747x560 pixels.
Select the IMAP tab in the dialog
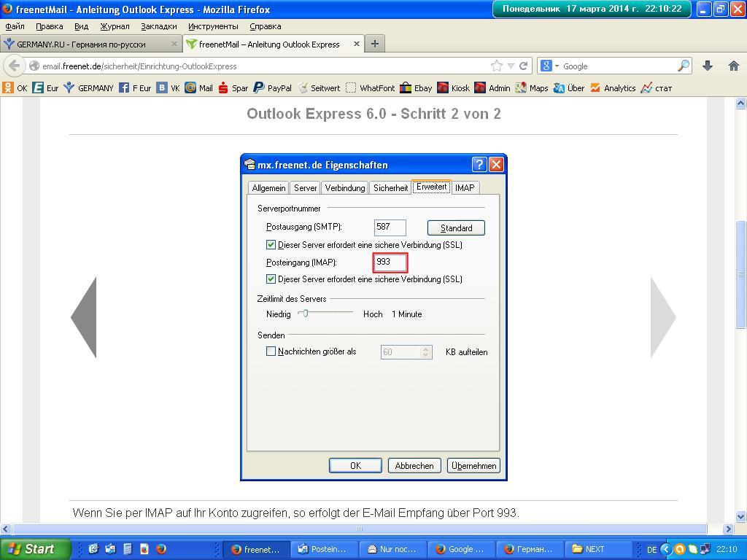point(465,188)
